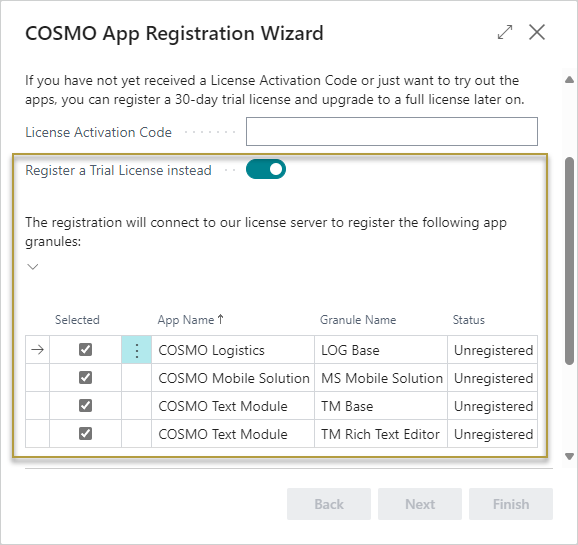Click the vertical scrollbar thumb
Image resolution: width=578 pixels, height=545 pixels.
tap(570, 261)
